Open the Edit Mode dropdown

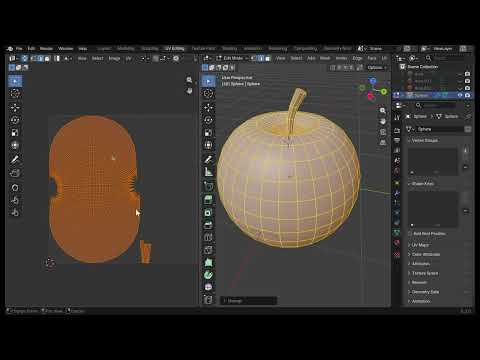point(232,58)
